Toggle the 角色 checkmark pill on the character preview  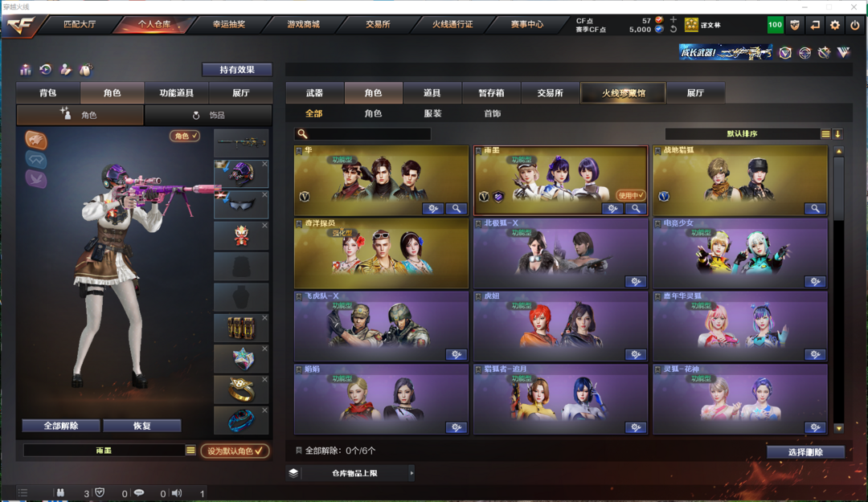point(185,136)
